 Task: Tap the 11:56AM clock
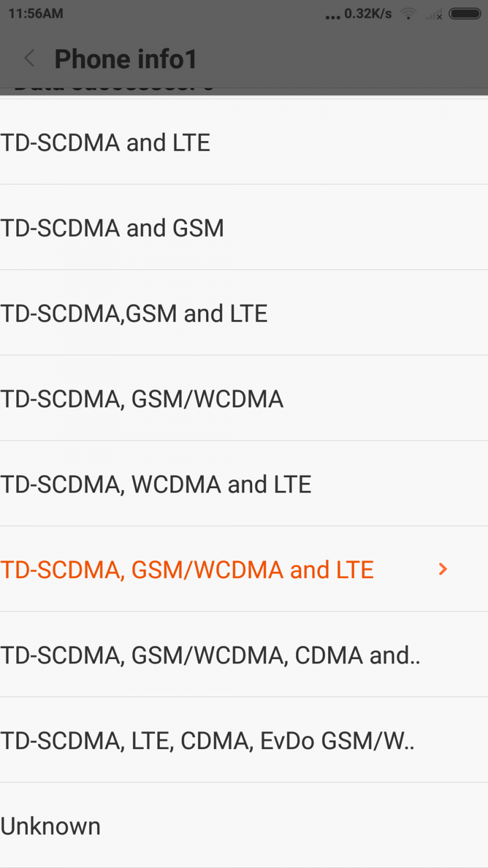(36, 14)
